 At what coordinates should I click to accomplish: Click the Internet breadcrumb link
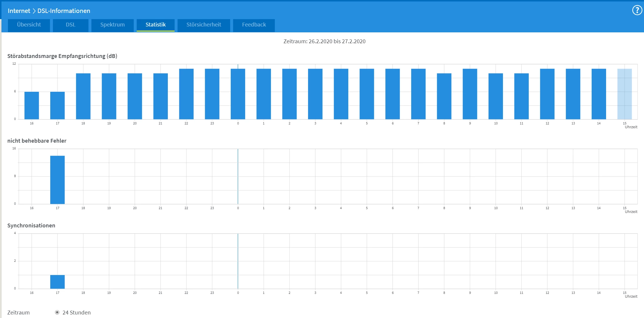tap(19, 11)
